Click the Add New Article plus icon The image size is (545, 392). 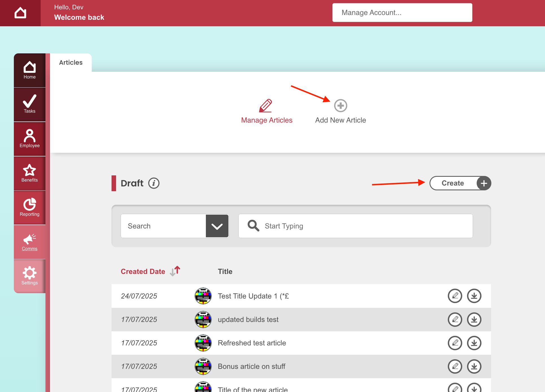click(x=341, y=106)
